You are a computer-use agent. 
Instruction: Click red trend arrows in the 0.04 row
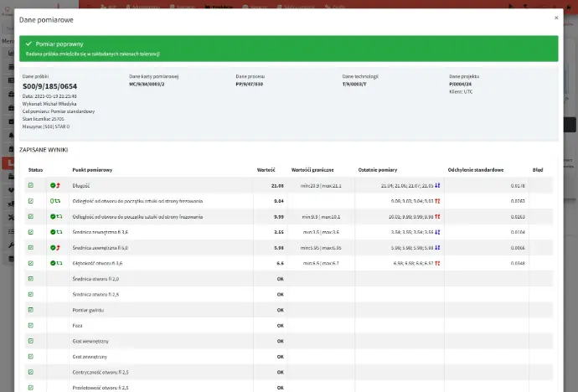437,201
